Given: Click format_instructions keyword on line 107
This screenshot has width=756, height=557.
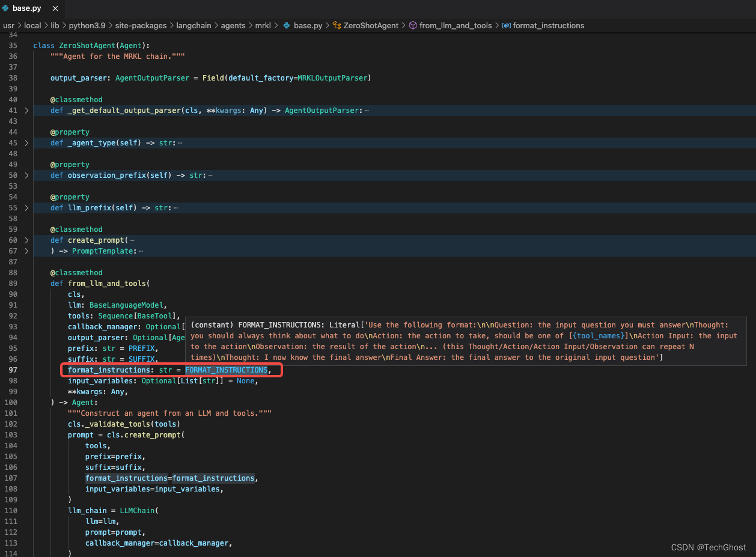Looking at the screenshot, I should click(126, 478).
